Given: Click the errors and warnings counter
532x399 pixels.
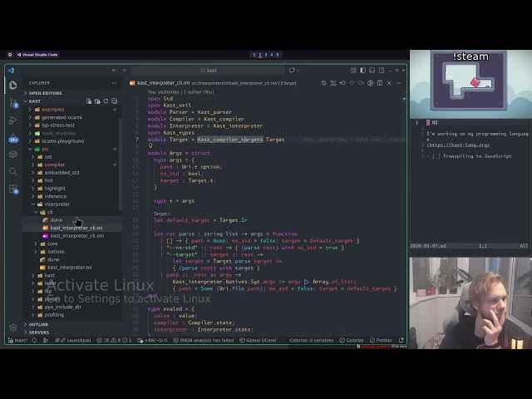Looking at the screenshot, I should click(x=114, y=340).
